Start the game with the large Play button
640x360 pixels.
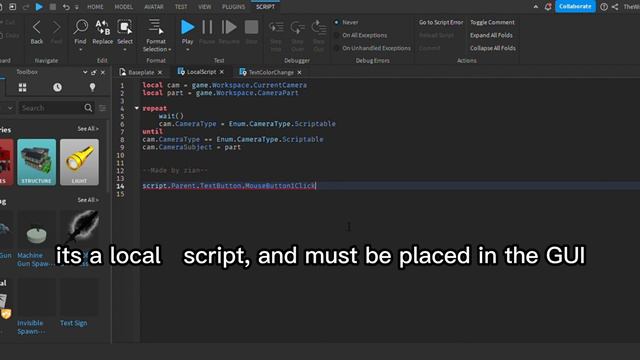point(187,27)
